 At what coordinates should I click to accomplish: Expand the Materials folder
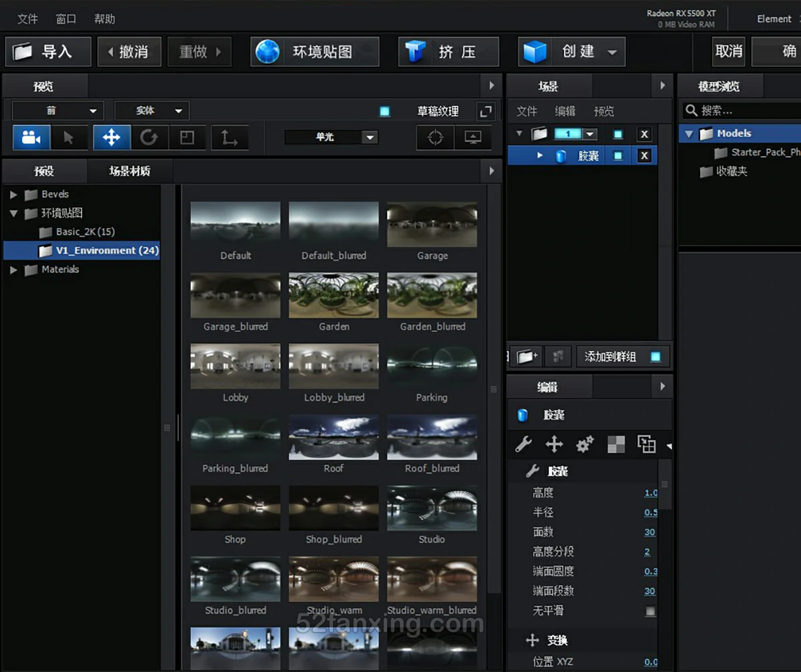[x=13, y=270]
